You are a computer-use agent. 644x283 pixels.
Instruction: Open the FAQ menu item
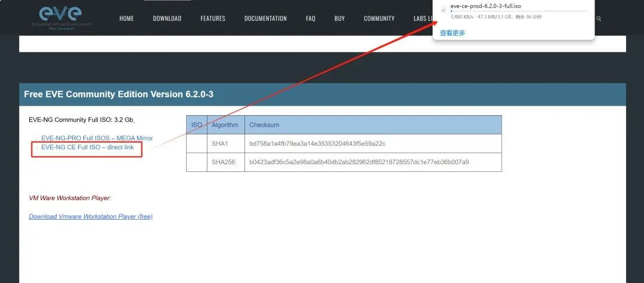(x=311, y=19)
